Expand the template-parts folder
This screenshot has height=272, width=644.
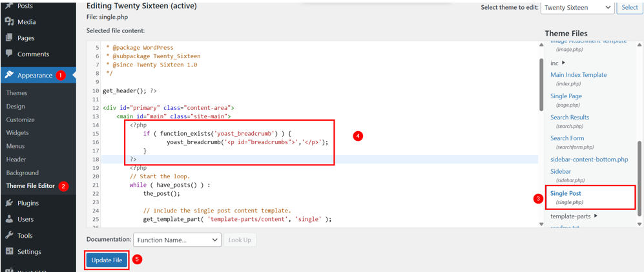(574, 216)
